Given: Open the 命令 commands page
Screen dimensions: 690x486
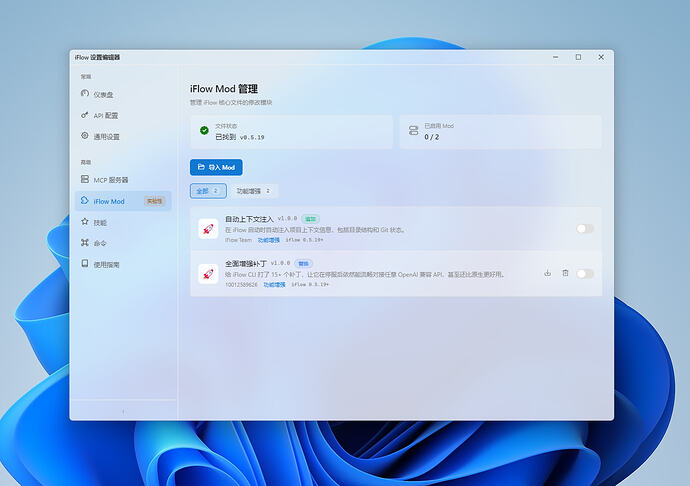Looking at the screenshot, I should click(123, 243).
